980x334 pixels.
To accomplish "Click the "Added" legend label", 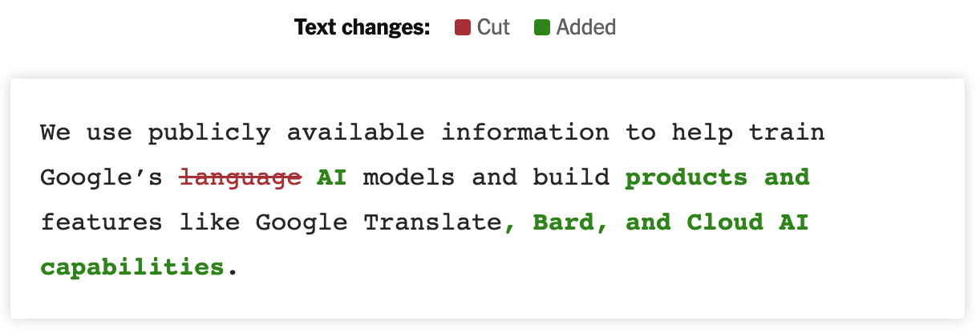I will tap(586, 27).
